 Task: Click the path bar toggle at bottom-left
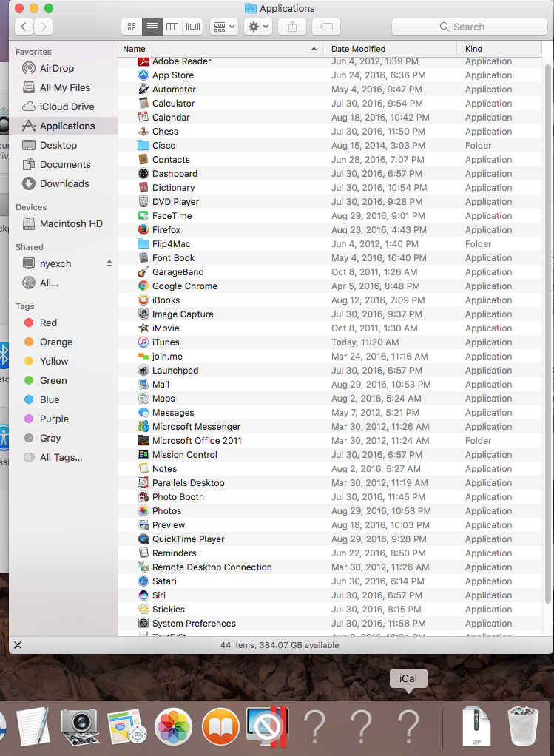[x=18, y=645]
